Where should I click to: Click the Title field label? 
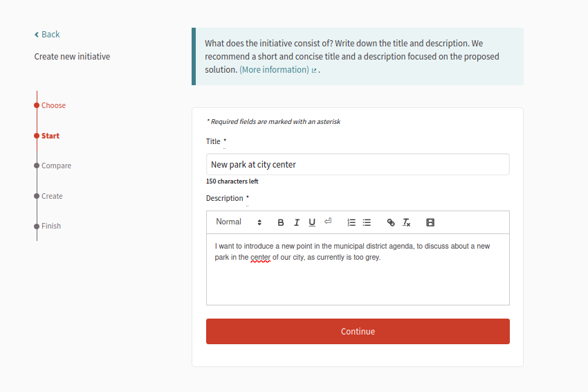(x=213, y=141)
